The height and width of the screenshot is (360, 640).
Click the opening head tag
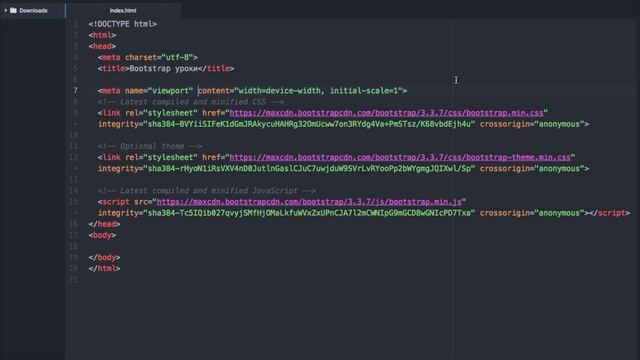coord(102,46)
